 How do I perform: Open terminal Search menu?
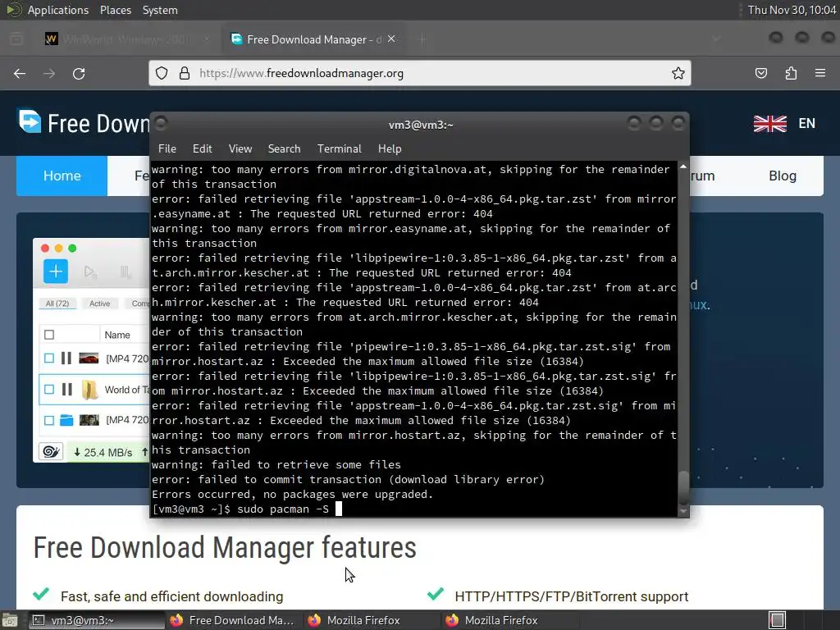click(x=284, y=149)
